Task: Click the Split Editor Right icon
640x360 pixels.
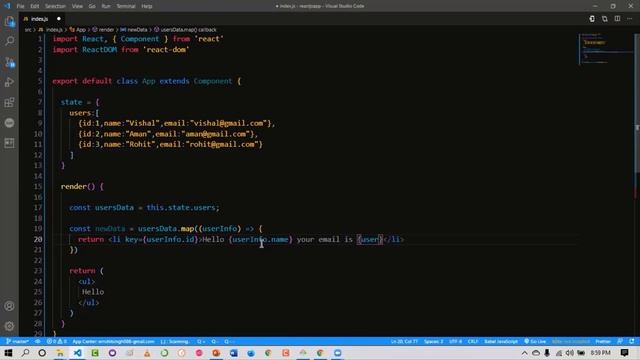Action: tap(618, 19)
